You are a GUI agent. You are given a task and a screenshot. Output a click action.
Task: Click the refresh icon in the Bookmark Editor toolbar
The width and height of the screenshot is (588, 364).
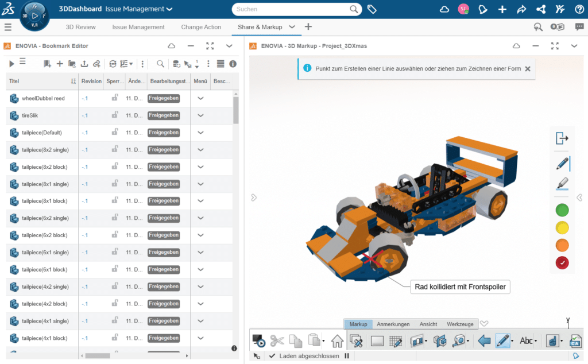pyautogui.click(x=112, y=63)
